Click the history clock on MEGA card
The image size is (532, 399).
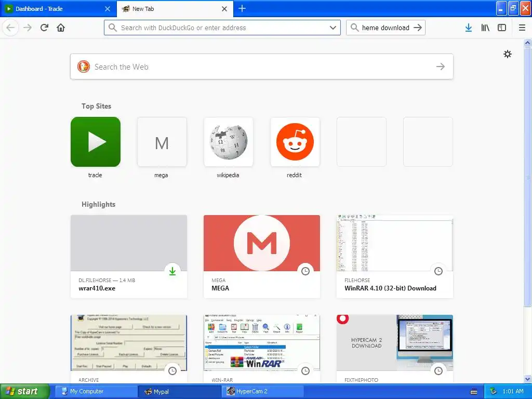pyautogui.click(x=305, y=271)
